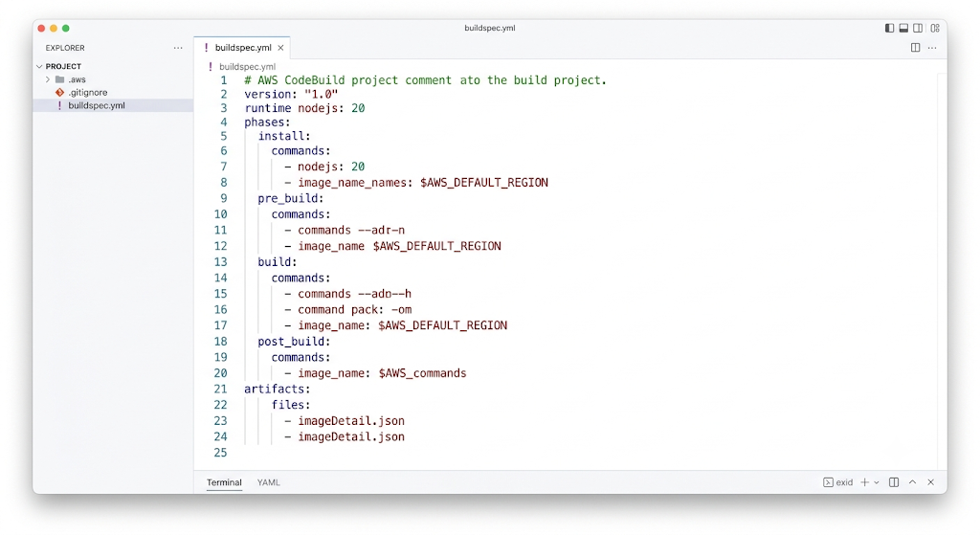Image resolution: width=980 pixels, height=535 pixels.
Task: Click the install: key
Action: 284,136
